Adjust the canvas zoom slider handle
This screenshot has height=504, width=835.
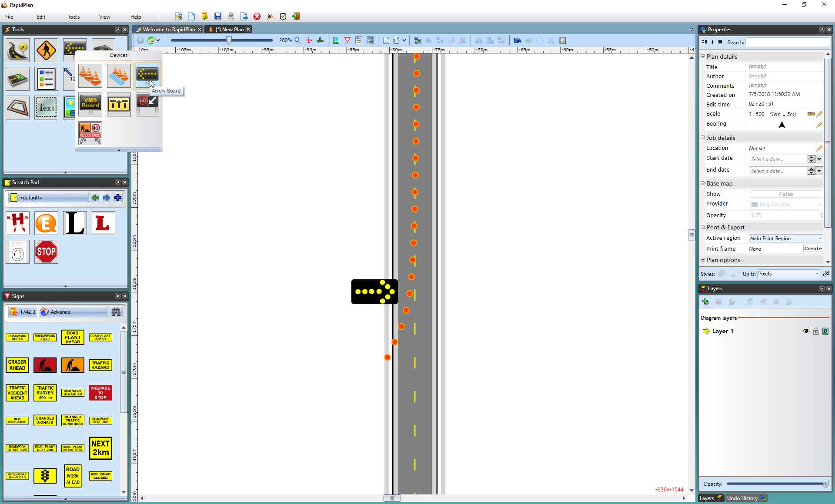229,40
